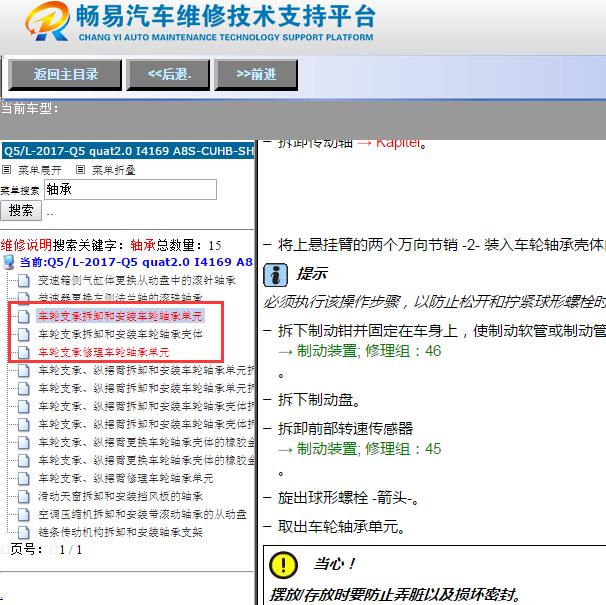The width and height of the screenshot is (606, 605).
Task: Click the step text 取出车轮轴承单元。
Action: 341,527
